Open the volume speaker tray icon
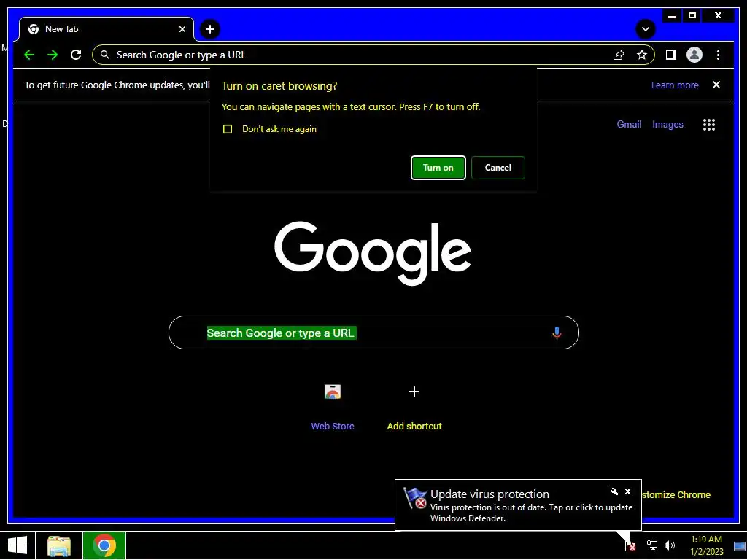Image resolution: width=747 pixels, height=560 pixels. pyautogui.click(x=670, y=545)
